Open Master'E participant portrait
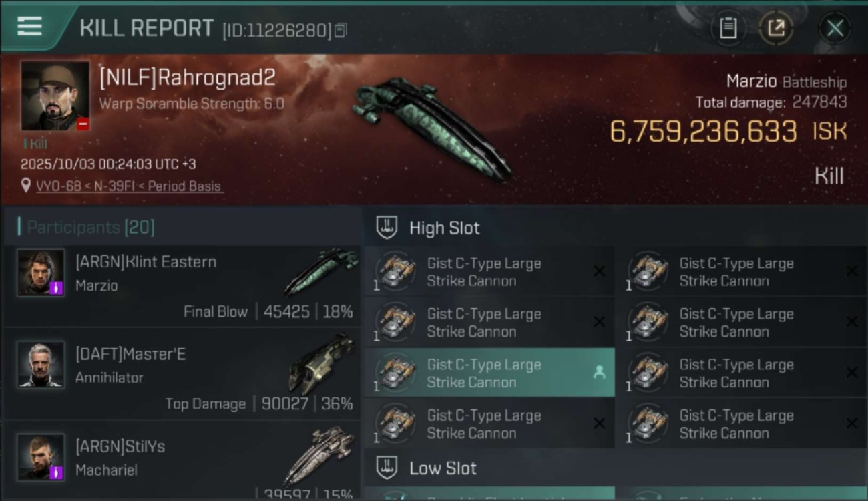 (x=41, y=365)
